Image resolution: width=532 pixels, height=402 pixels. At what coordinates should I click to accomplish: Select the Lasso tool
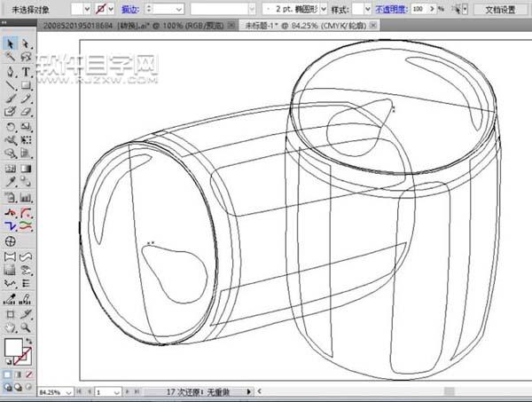25,57
